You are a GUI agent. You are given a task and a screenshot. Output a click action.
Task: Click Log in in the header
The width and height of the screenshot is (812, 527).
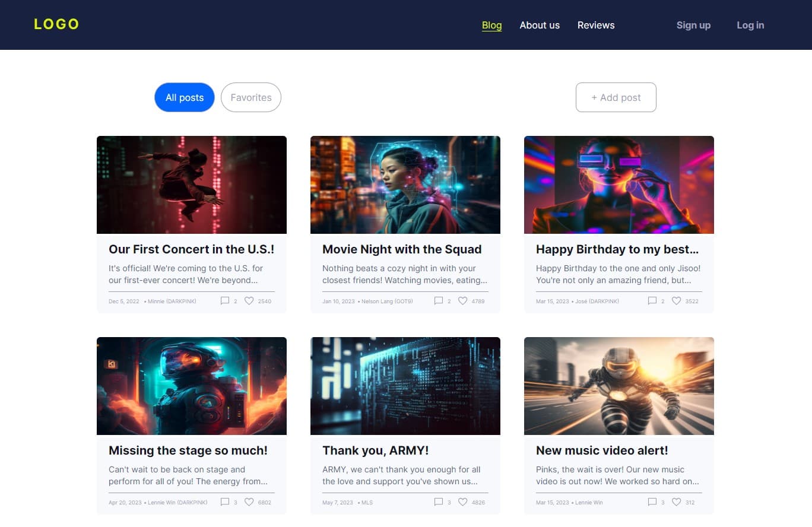pos(750,25)
